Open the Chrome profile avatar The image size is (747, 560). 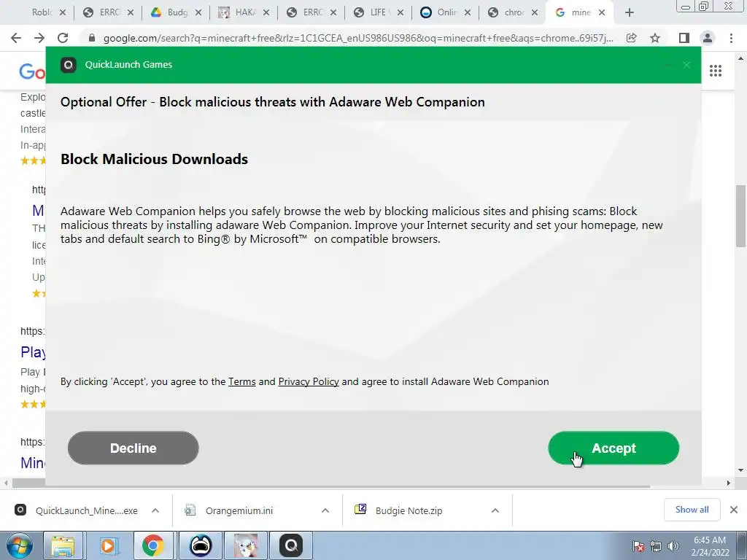[708, 38]
